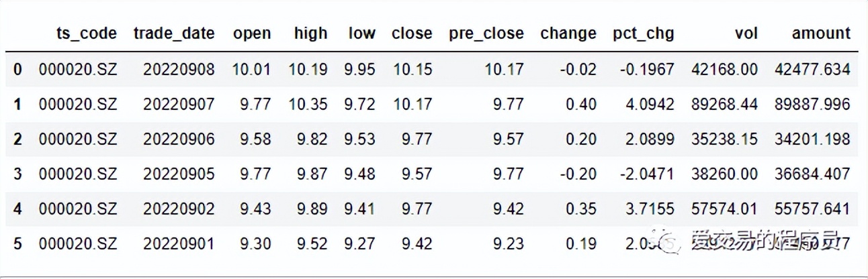Screen dimensions: 868x279
Task: Click the change column header
Action: point(568,34)
